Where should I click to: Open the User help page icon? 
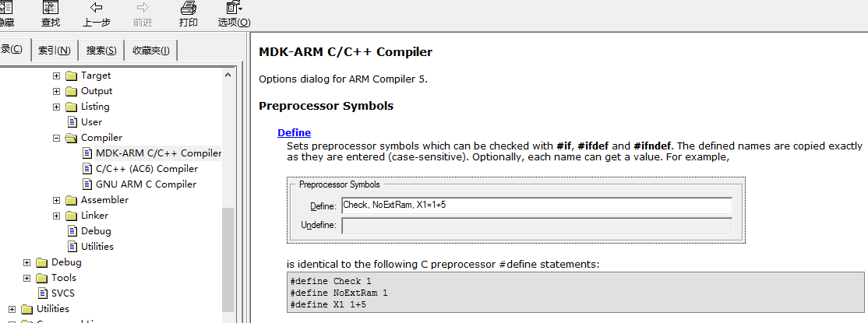point(72,121)
